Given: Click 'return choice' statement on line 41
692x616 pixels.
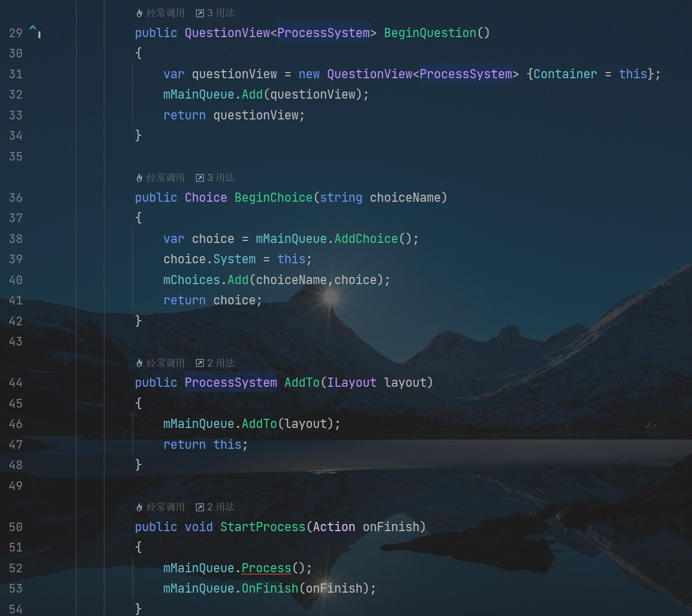Looking at the screenshot, I should pos(213,300).
